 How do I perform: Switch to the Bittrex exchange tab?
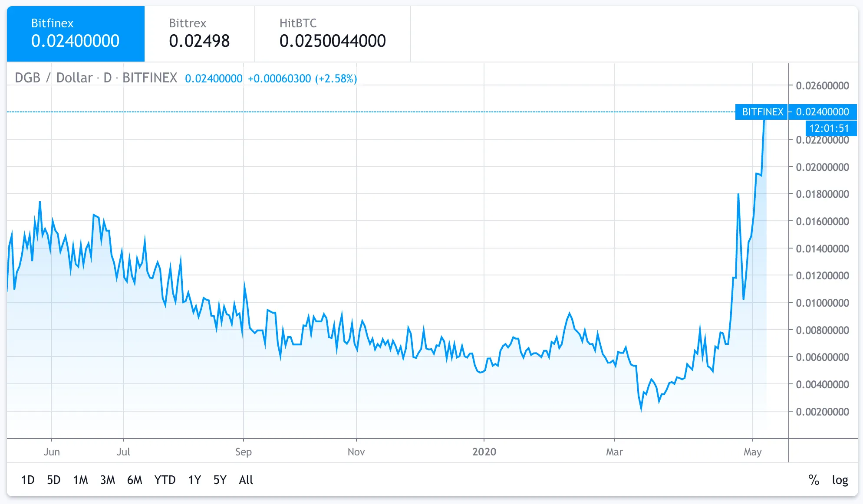click(199, 33)
